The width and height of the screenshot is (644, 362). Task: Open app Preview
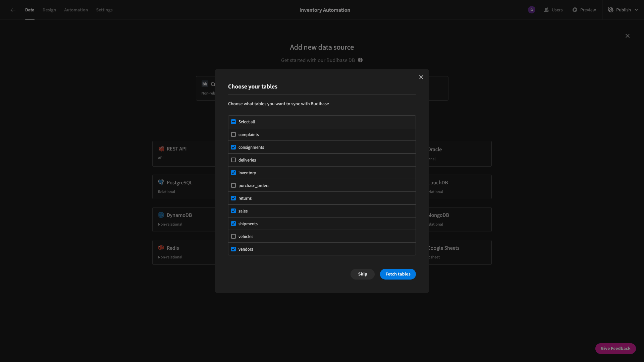pyautogui.click(x=584, y=10)
